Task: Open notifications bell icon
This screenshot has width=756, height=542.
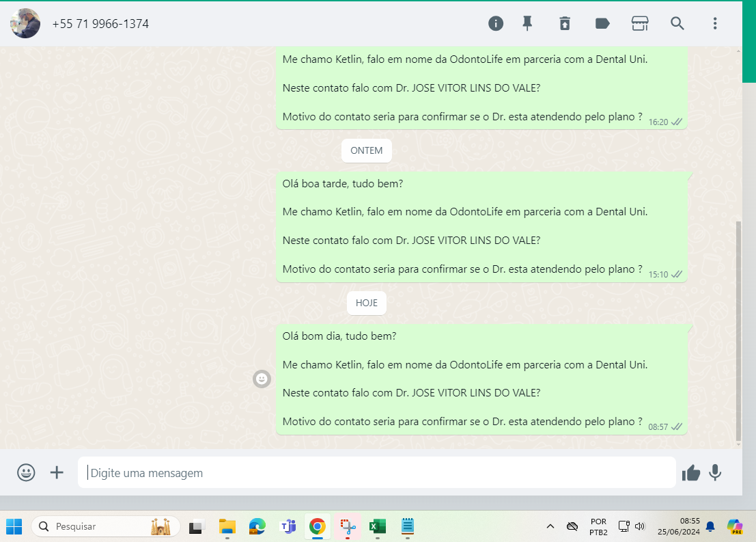Action: click(710, 526)
